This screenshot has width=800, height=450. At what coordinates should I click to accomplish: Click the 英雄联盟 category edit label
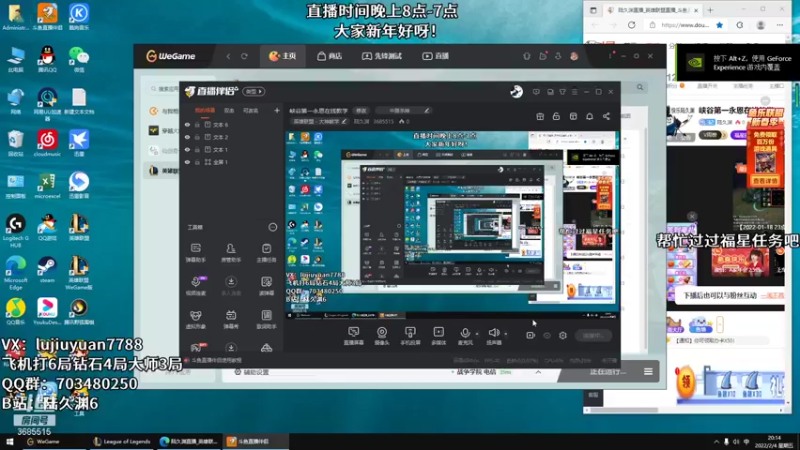(x=319, y=121)
